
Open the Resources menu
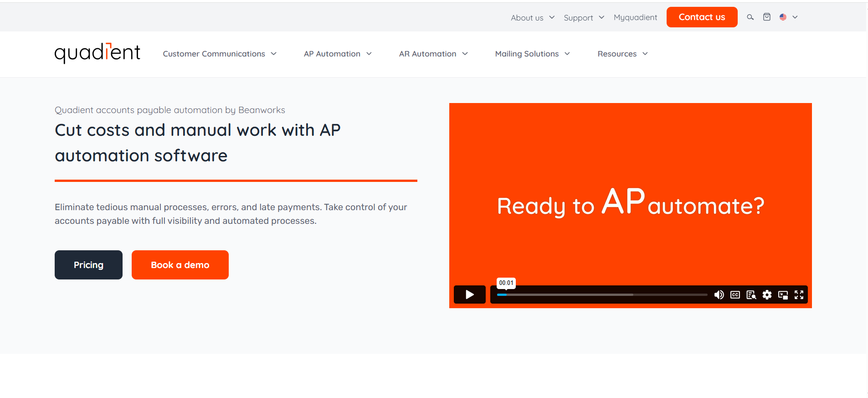pyautogui.click(x=617, y=54)
